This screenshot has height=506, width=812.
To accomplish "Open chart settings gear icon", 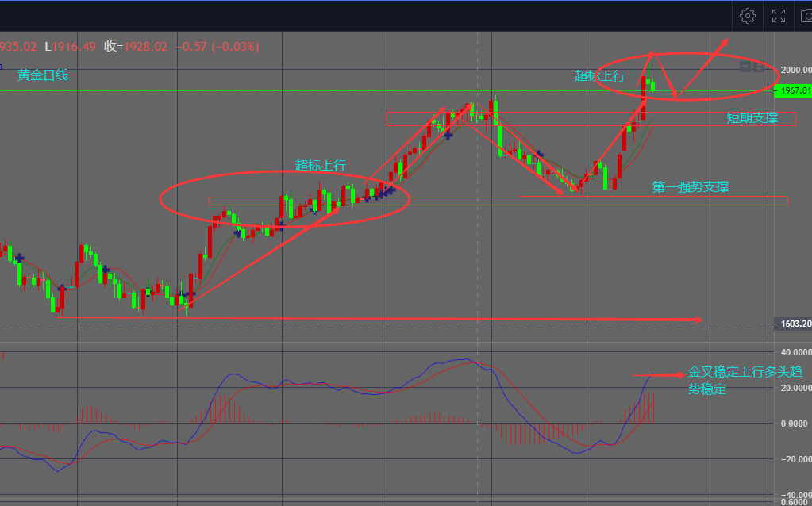I will (x=747, y=16).
